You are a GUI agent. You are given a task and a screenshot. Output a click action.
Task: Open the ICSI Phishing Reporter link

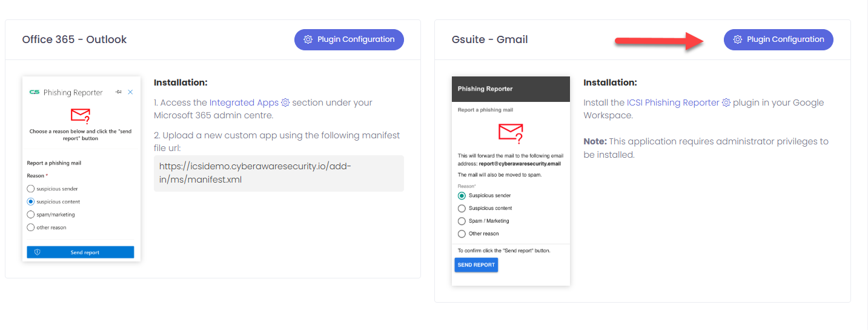[x=673, y=103]
